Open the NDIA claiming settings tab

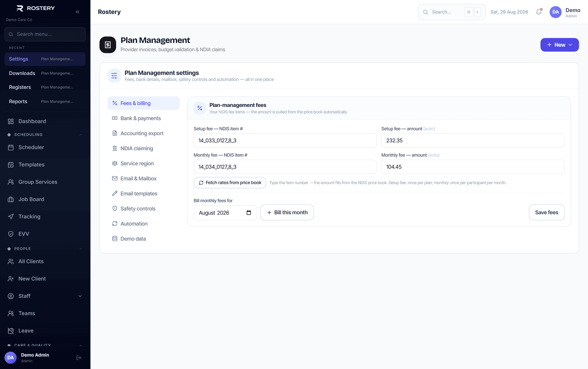144,148
